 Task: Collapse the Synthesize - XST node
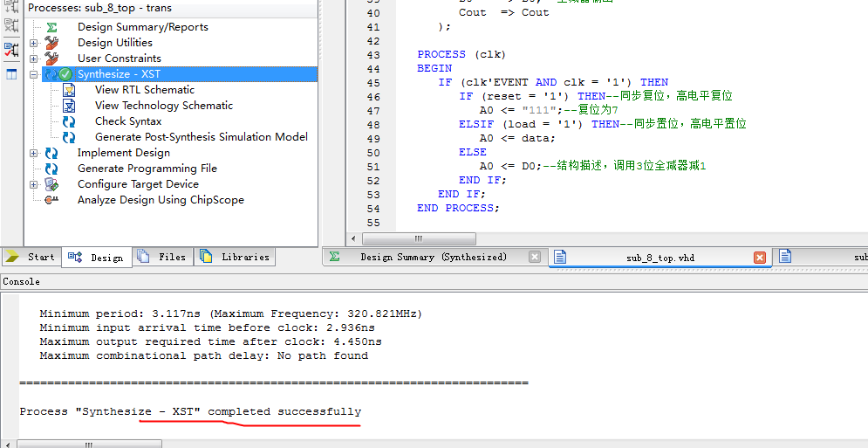[x=34, y=74]
